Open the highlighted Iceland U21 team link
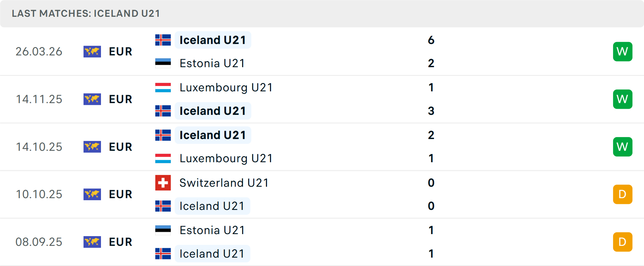This screenshot has height=266, width=644. pos(213,40)
